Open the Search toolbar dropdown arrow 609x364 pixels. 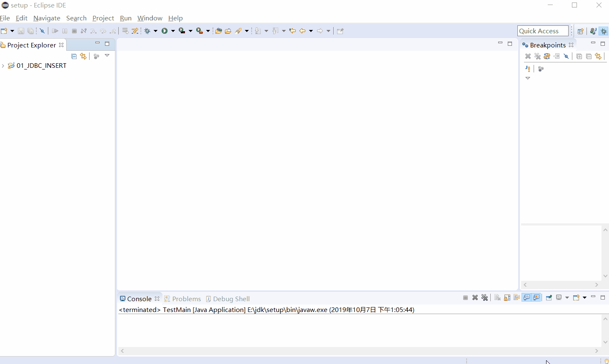coord(247,31)
